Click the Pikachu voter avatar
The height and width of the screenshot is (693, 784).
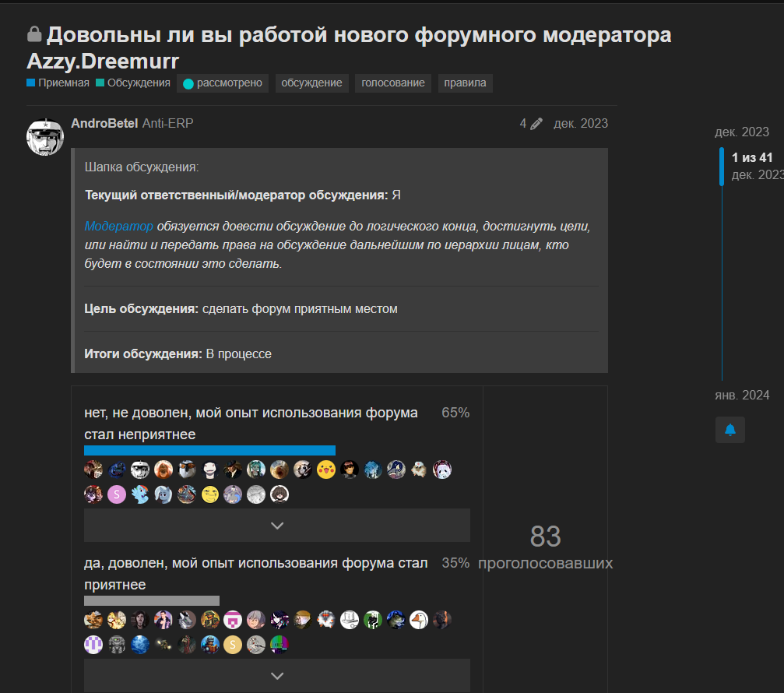point(326,469)
